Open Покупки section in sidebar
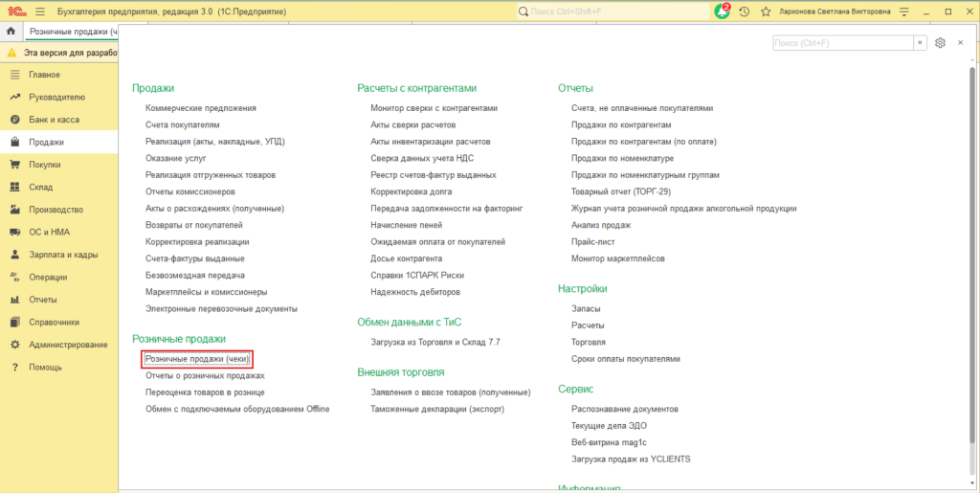980x493 pixels. [x=44, y=165]
